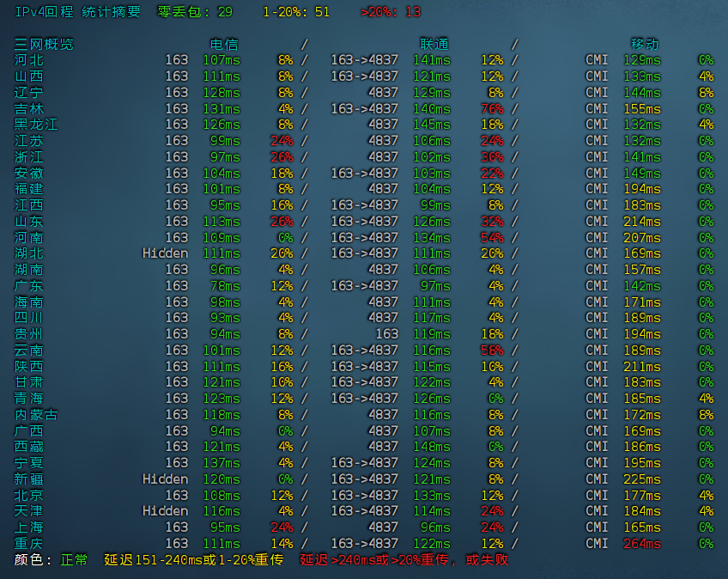Click the 14% loss in 重庆 row
The width and height of the screenshot is (728, 579).
coord(282,543)
